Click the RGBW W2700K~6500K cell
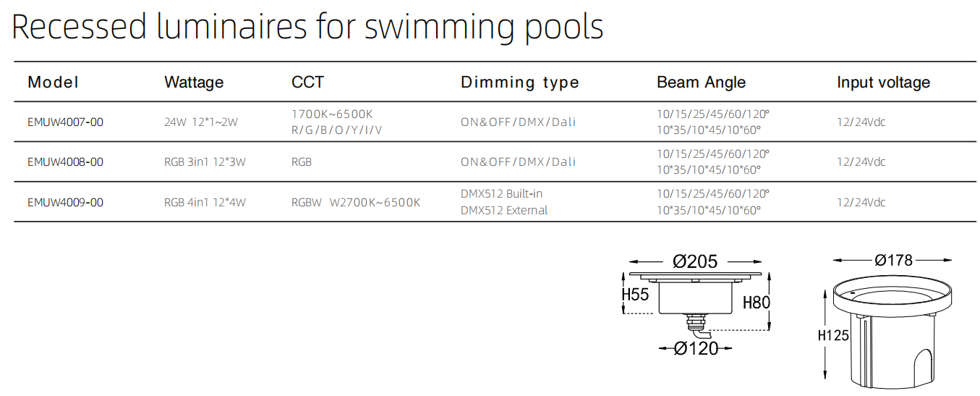The height and width of the screenshot is (396, 980). (356, 203)
